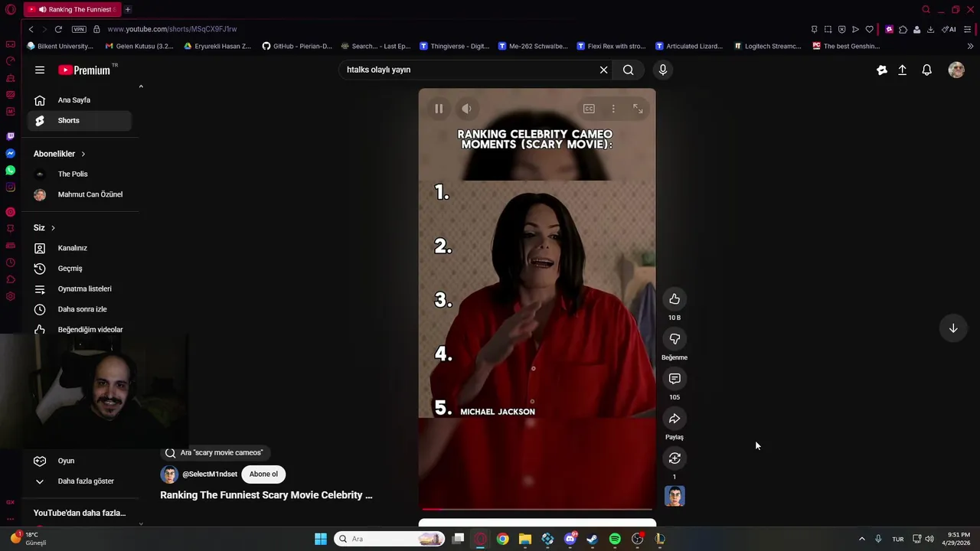Mute the Shorts video volume

pos(466,109)
